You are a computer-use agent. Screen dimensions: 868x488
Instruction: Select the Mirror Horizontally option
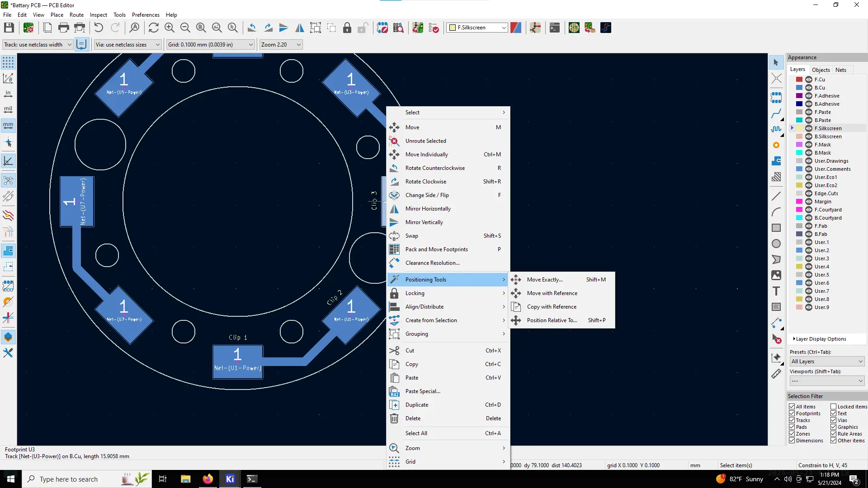(428, 208)
